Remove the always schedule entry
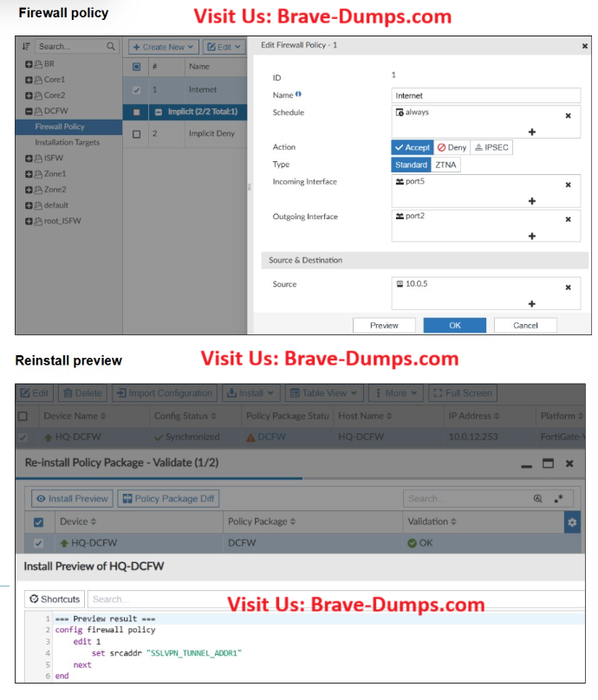598x700 pixels. point(568,115)
